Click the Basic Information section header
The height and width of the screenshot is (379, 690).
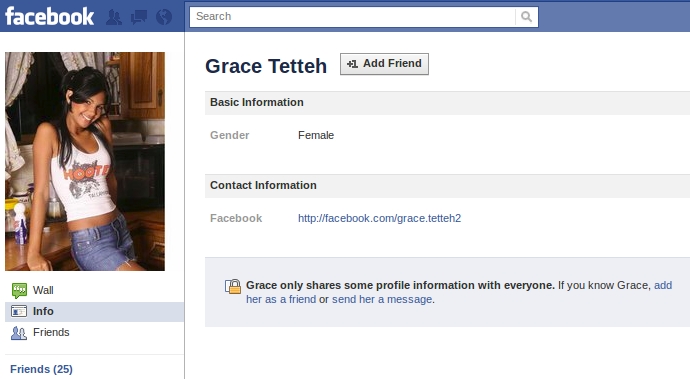[448, 103]
